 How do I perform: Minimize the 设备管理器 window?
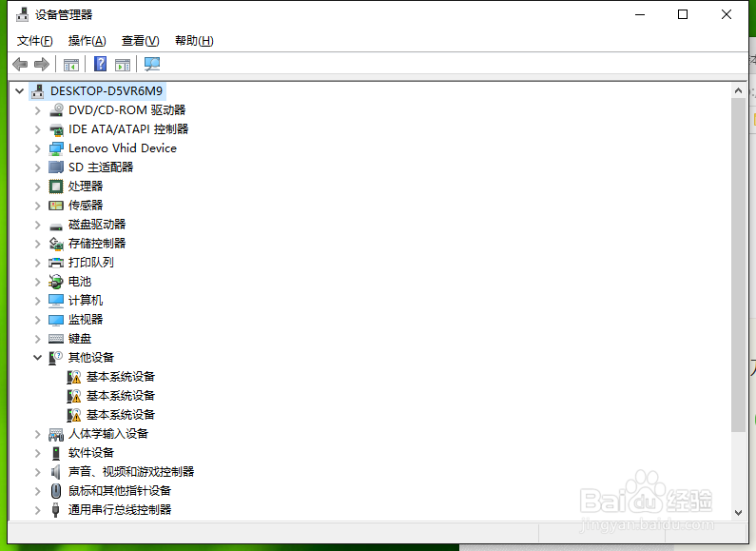point(640,14)
